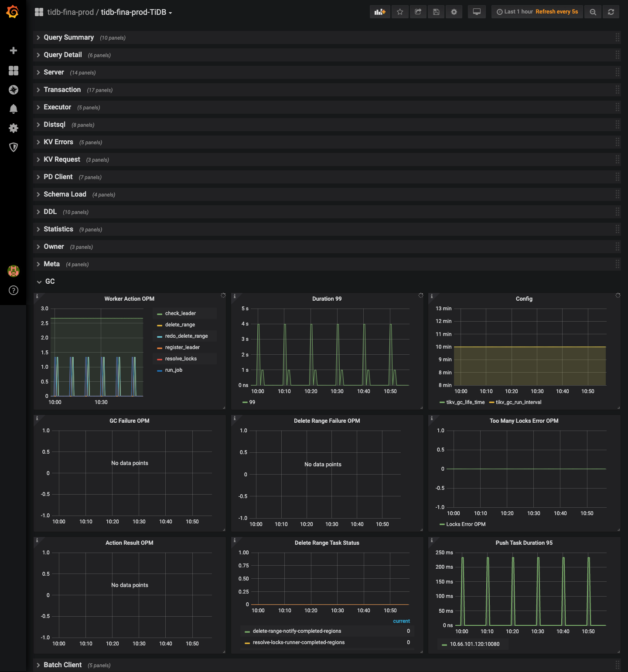Cycle view mode with monitor icon
Image resolution: width=628 pixels, height=672 pixels.
(x=477, y=12)
